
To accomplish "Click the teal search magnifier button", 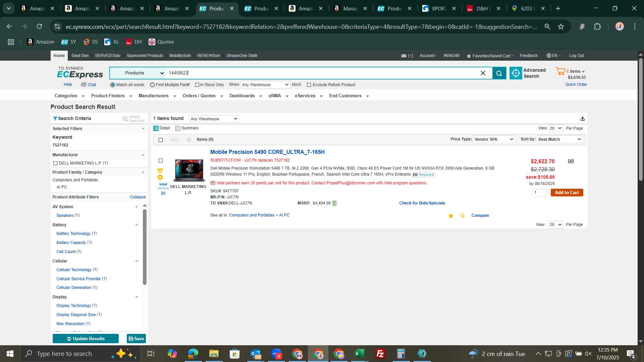I will pyautogui.click(x=499, y=73).
